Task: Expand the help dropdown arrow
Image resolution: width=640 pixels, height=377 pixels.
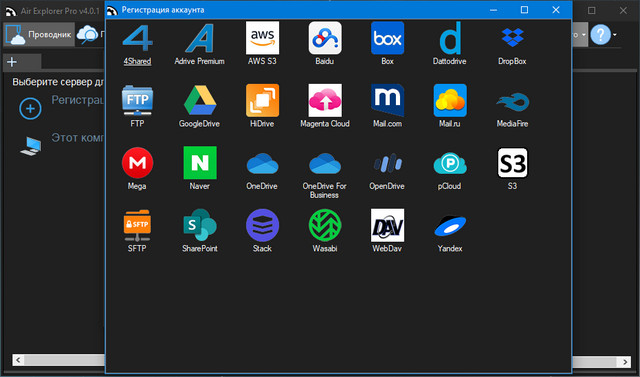Action: 615,35
